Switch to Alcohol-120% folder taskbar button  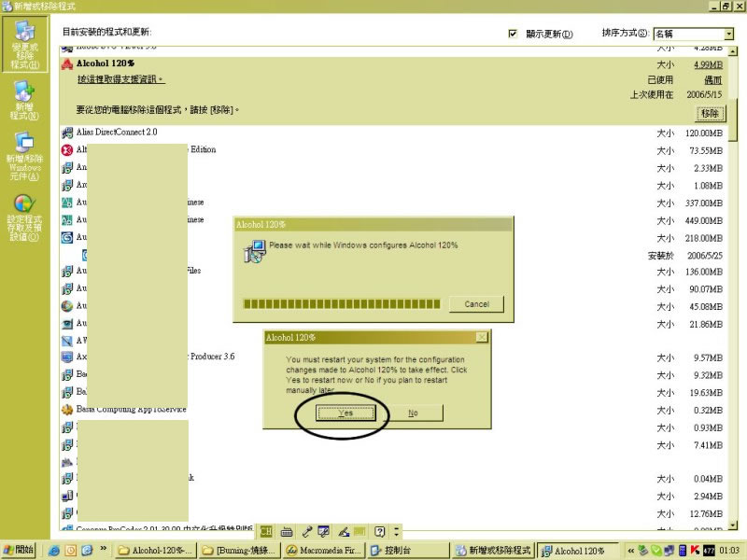[x=156, y=551]
